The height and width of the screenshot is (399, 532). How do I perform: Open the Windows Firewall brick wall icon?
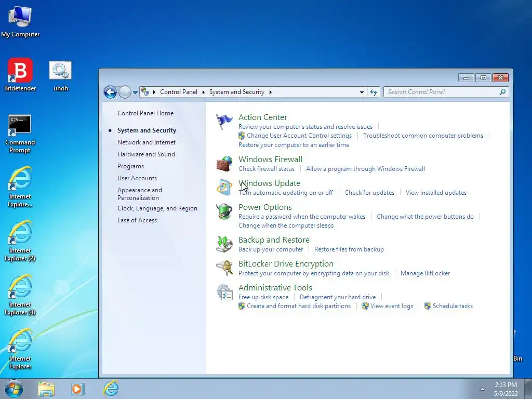click(x=224, y=164)
